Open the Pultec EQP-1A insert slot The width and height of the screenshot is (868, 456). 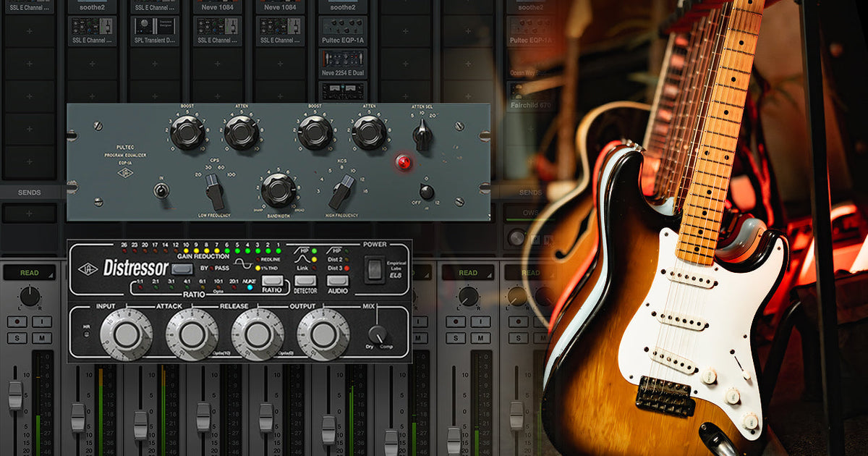coord(343,41)
